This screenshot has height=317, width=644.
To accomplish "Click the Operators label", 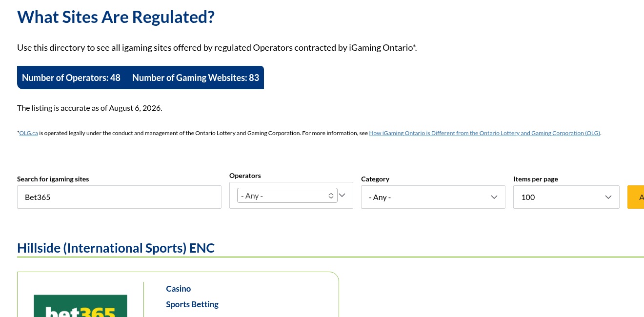I will click(245, 176).
